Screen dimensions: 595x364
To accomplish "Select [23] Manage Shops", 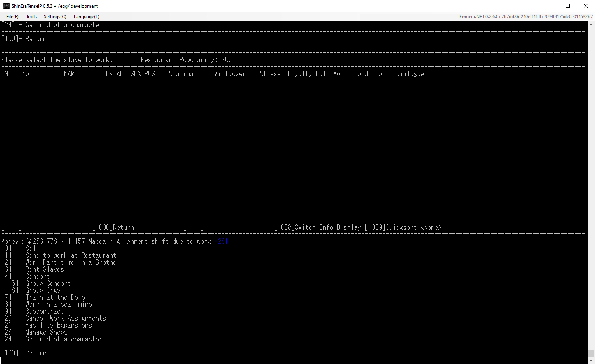I will coord(35,332).
